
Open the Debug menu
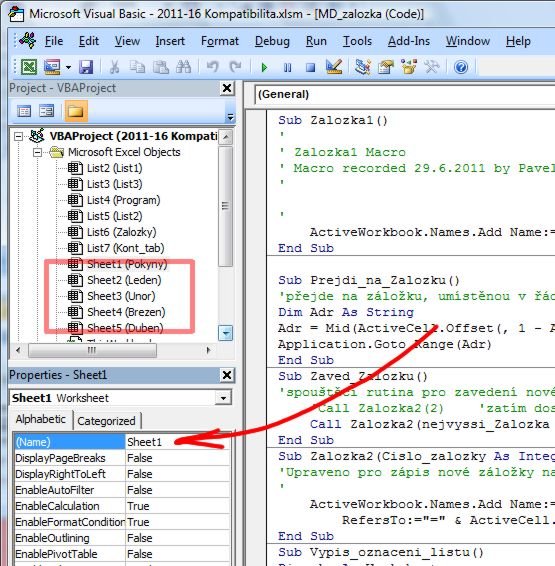(x=272, y=41)
